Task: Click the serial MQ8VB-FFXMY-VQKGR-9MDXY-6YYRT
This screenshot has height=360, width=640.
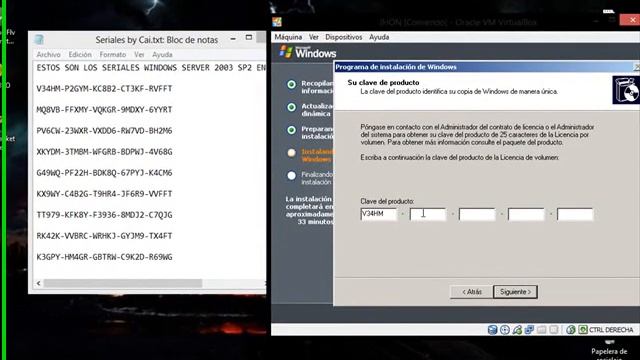Action: pos(104,110)
